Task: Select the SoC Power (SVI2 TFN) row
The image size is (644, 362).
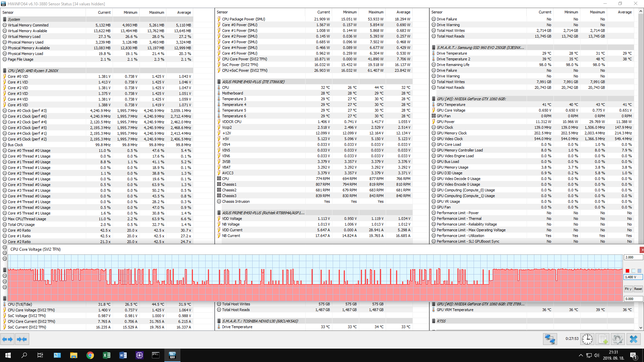Action: tap(314, 65)
